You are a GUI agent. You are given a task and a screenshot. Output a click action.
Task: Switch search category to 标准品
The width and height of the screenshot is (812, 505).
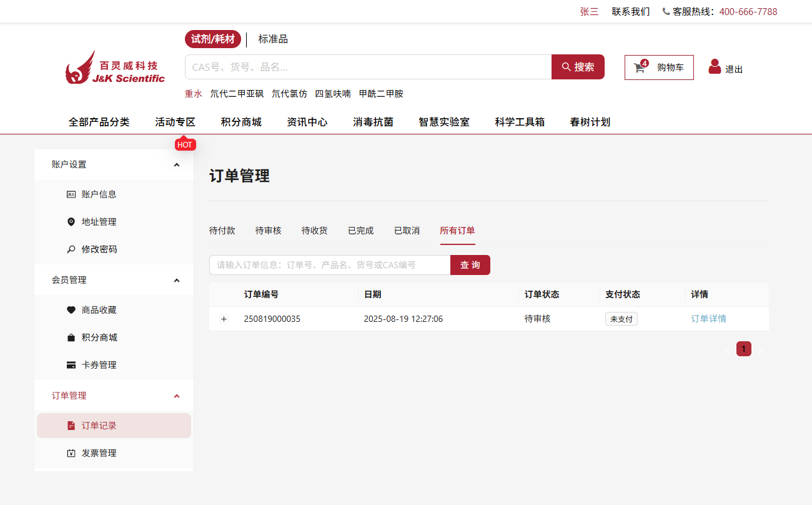pos(273,39)
